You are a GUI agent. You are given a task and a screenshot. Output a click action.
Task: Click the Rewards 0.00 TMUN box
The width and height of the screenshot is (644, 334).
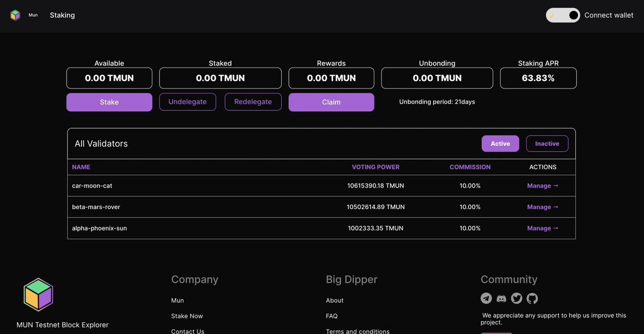pos(331,78)
